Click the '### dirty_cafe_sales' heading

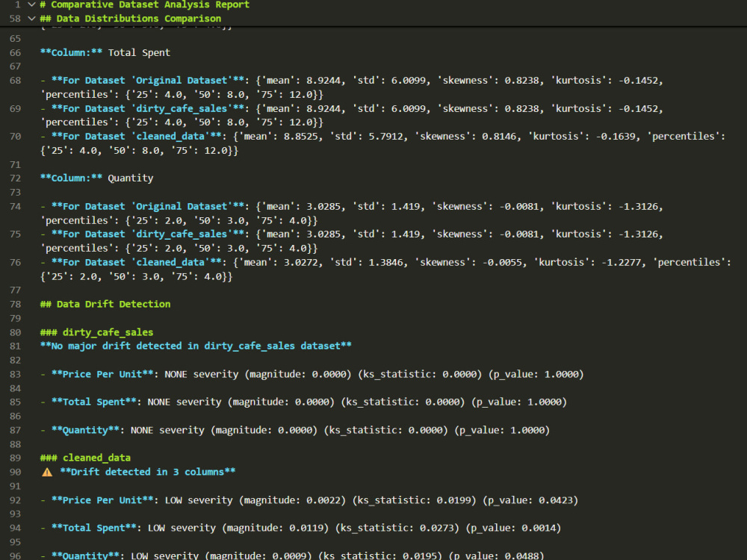[x=96, y=332]
